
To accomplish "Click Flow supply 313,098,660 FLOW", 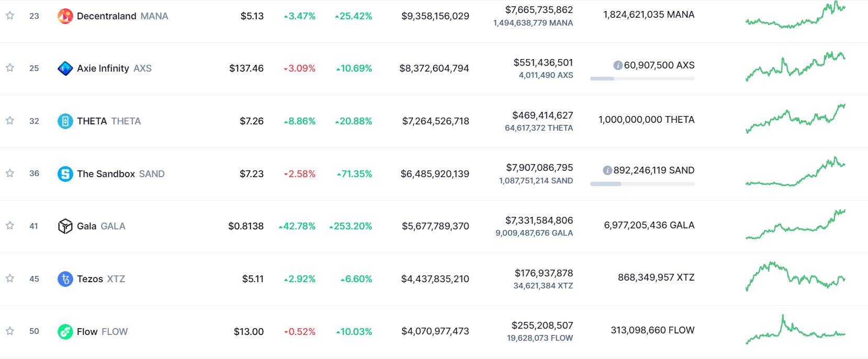I will 652,330.
